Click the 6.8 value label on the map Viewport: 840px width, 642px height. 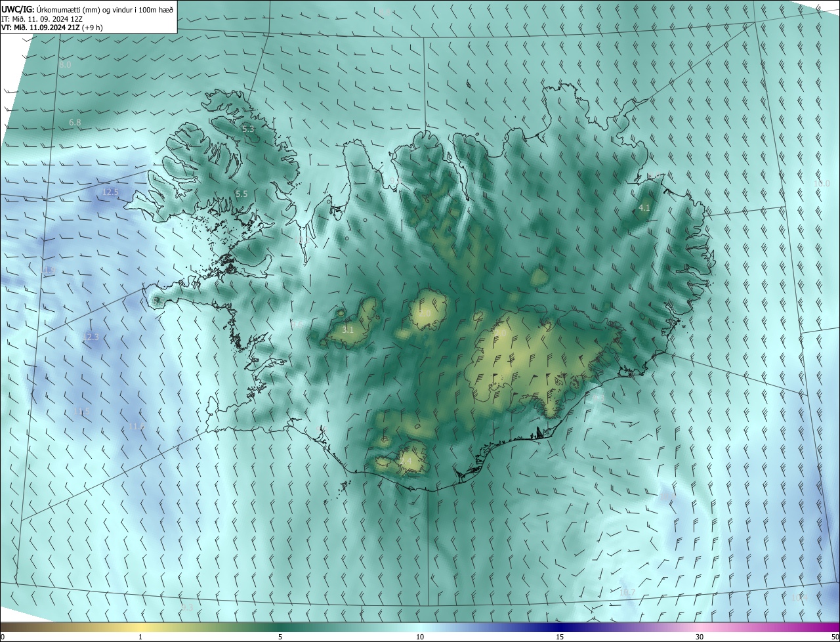coord(75,123)
